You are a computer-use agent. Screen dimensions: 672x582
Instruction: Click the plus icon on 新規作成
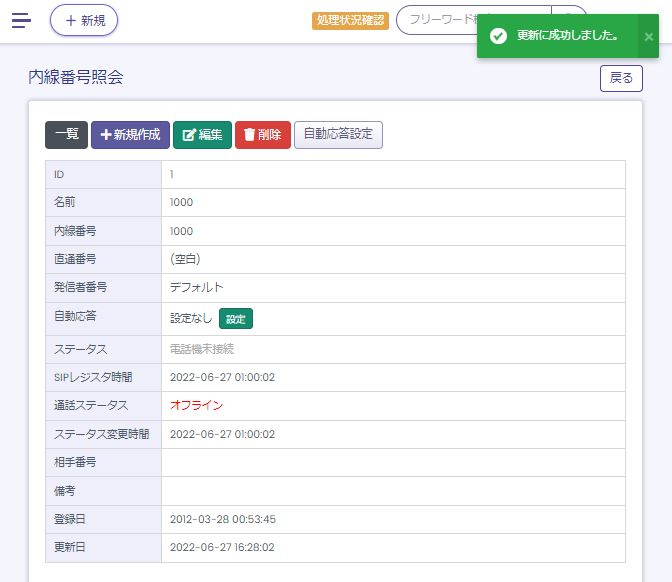click(106, 135)
